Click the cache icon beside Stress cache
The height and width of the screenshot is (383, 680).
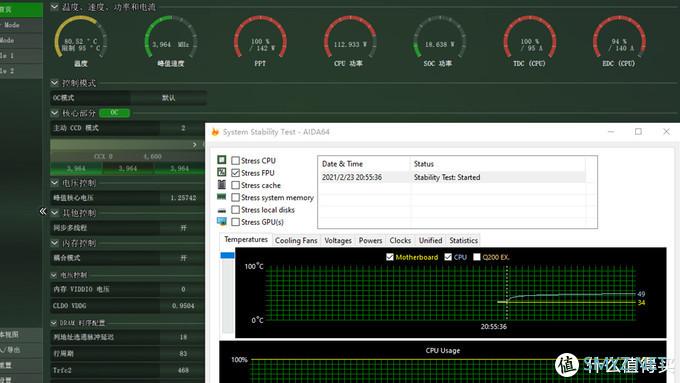pos(222,184)
